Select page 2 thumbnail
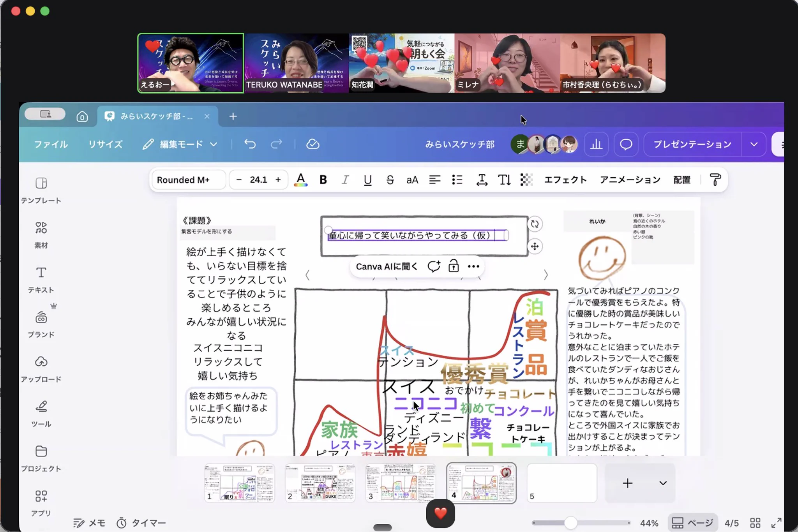This screenshot has height=532, width=798. click(320, 483)
